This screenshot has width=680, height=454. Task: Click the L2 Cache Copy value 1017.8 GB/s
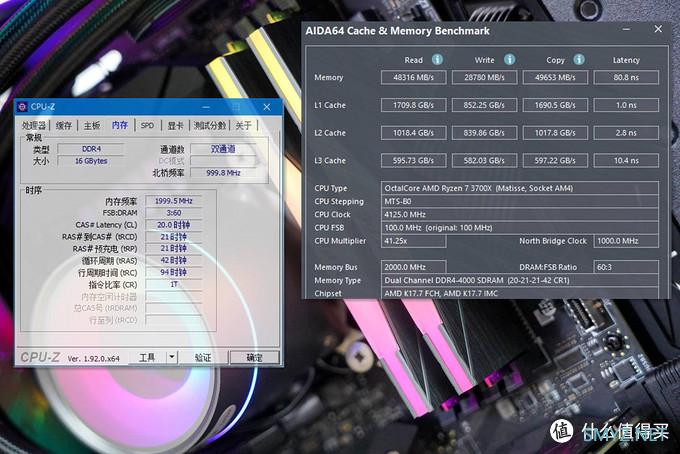555,133
